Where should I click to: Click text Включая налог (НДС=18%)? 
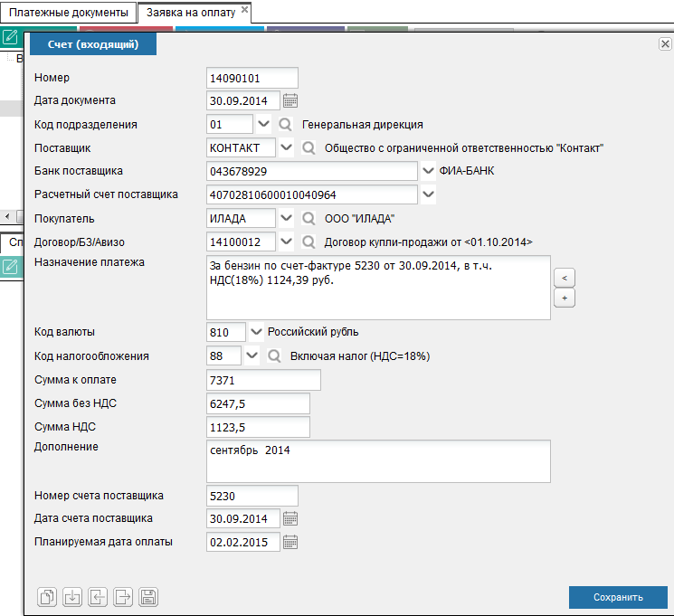pyautogui.click(x=360, y=355)
